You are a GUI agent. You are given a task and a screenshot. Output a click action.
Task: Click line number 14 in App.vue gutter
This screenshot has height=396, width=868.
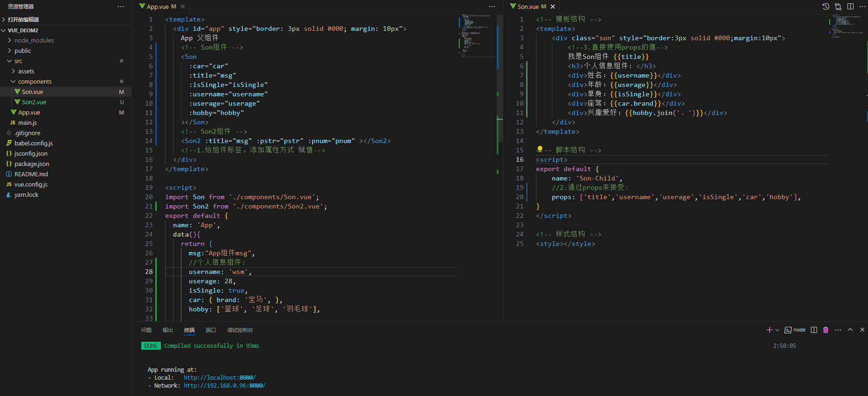coord(149,141)
